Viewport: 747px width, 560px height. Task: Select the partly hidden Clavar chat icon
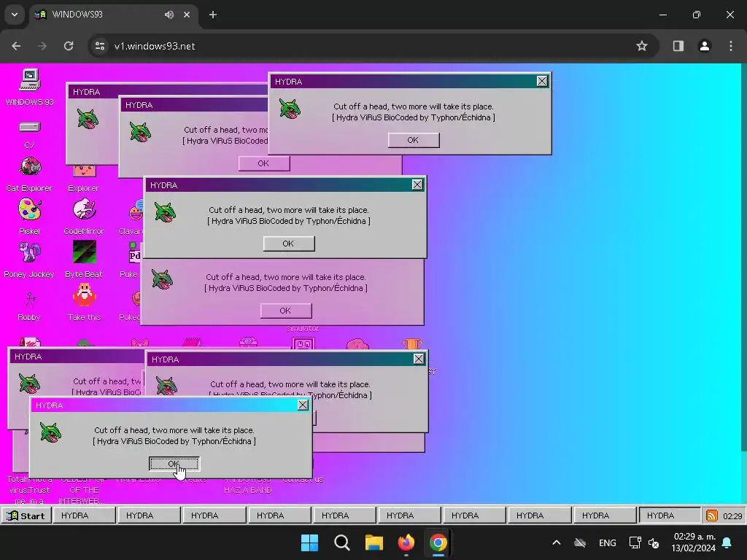pos(136,210)
